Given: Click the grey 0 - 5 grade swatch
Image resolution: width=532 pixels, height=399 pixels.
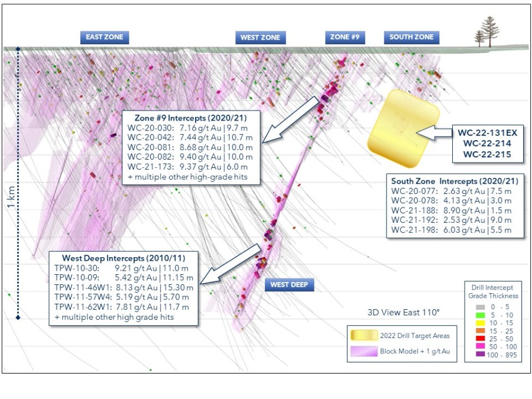Looking at the screenshot, I should tap(481, 307).
